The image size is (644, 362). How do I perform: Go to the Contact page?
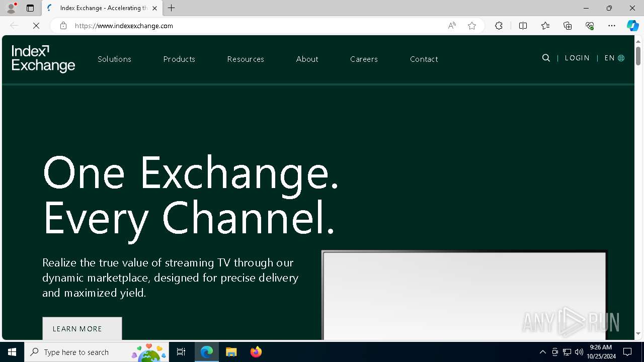pos(424,59)
